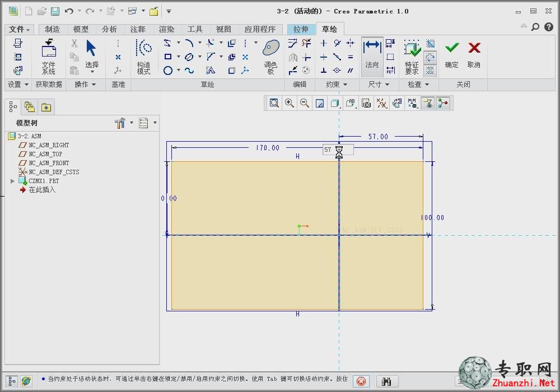Open the 文件 menu dropdown
The width and height of the screenshot is (560, 392).
(19, 29)
